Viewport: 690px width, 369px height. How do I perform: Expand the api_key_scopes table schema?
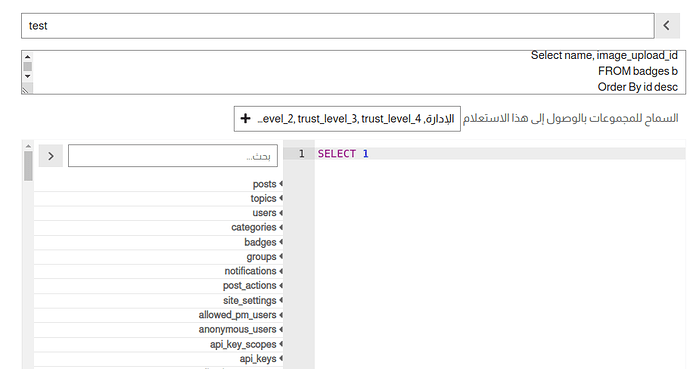158,344
